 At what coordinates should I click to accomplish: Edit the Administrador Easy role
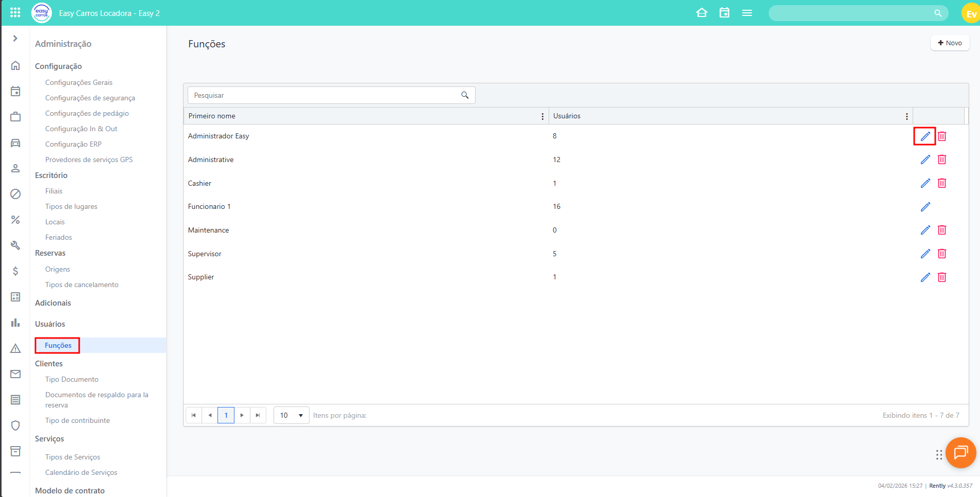(925, 136)
